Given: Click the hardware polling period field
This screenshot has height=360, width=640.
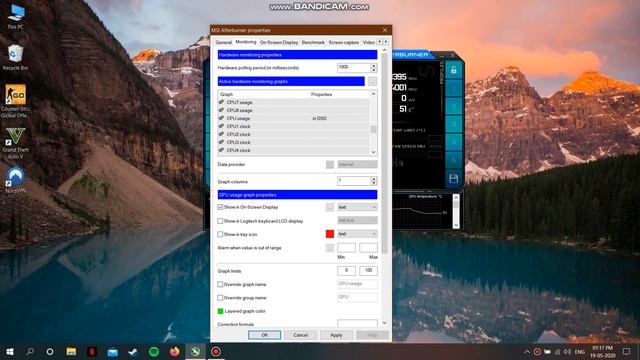Looking at the screenshot, I should pyautogui.click(x=354, y=68).
